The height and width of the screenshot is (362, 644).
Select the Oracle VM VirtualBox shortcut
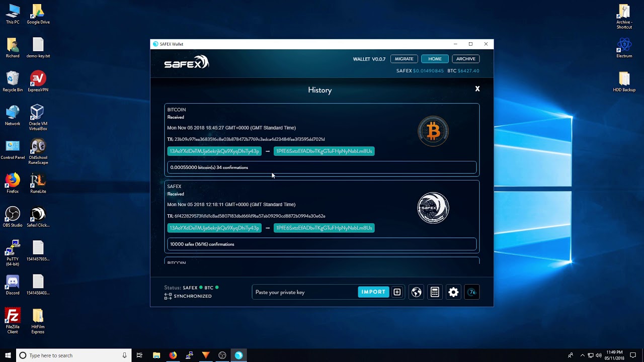point(38,118)
